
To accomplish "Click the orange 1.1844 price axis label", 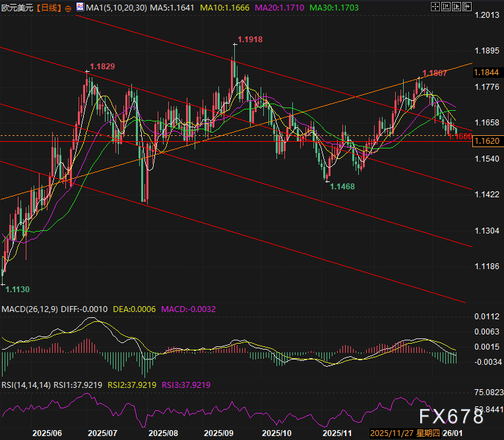I will tap(486, 73).
